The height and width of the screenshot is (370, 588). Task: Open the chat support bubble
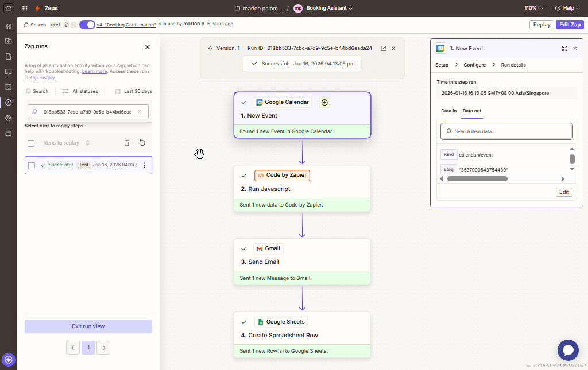point(568,350)
